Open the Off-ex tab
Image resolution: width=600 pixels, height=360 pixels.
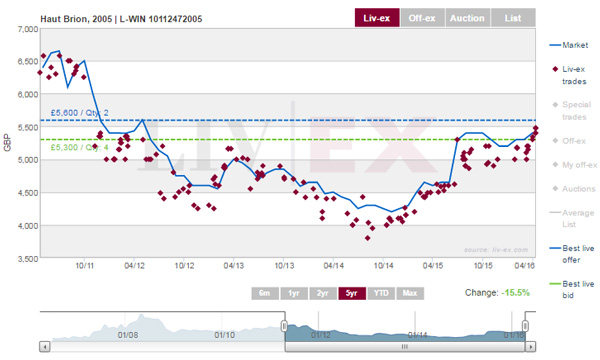coord(422,18)
